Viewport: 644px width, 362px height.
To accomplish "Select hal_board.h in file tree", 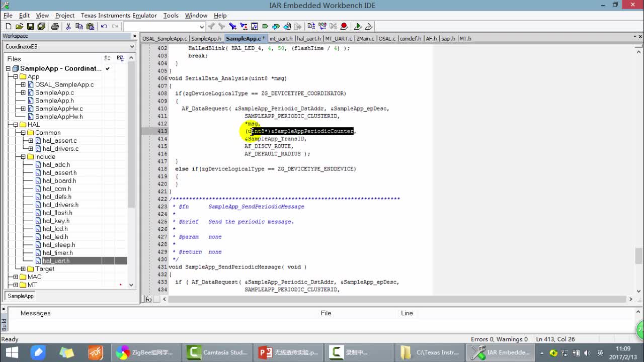I will point(59,181).
